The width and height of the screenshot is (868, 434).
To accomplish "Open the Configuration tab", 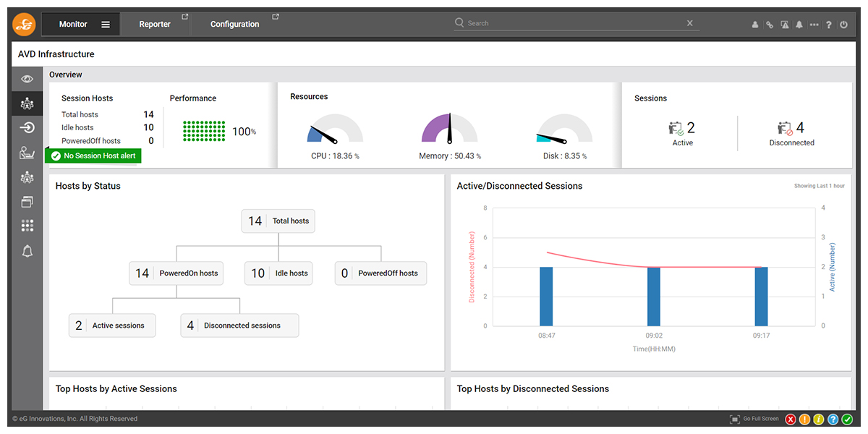I will click(235, 25).
